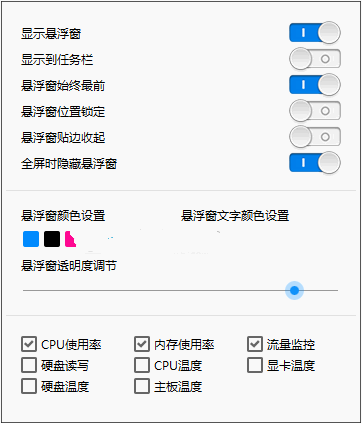Uncheck the CPU使用率 checkbox
The image size is (362, 423).
[x=29, y=344]
